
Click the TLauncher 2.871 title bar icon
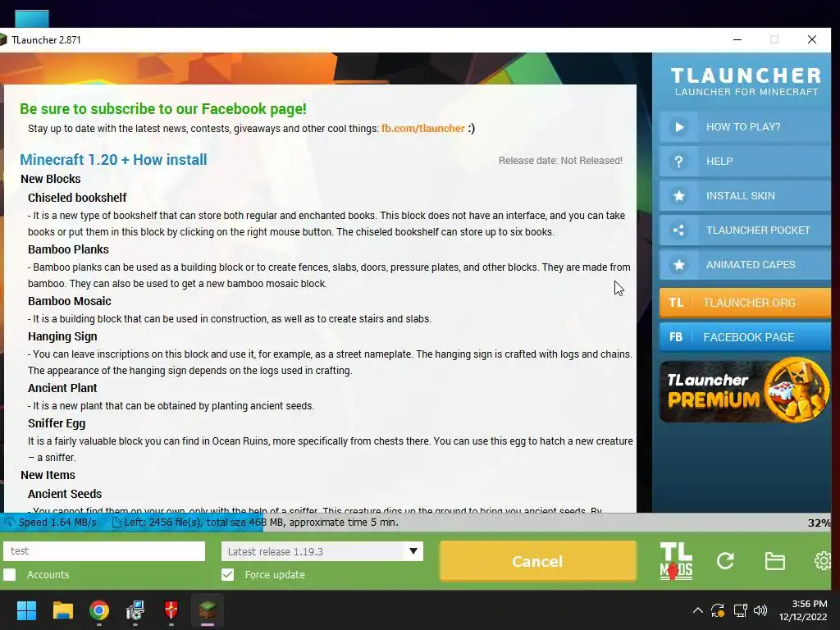pyautogui.click(x=3, y=39)
